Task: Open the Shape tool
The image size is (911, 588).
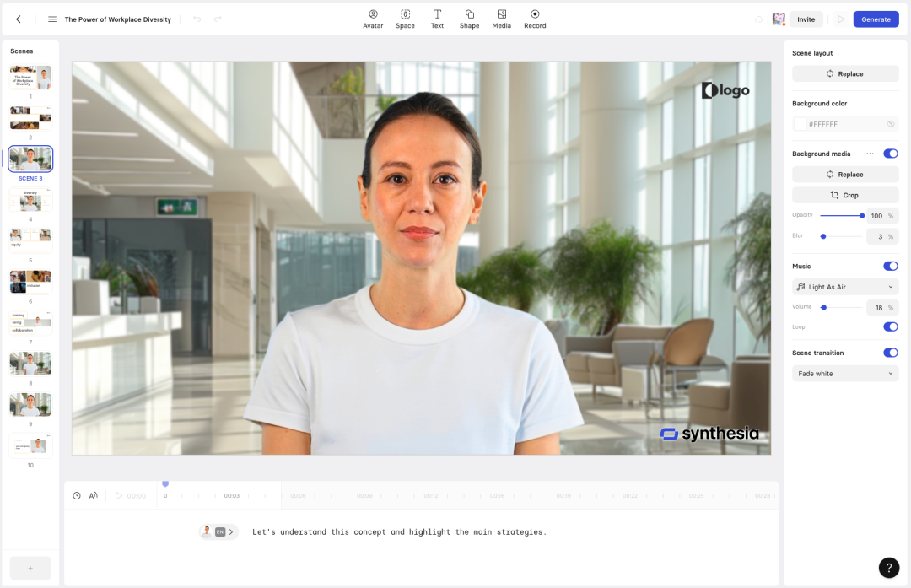Action: 469,19
